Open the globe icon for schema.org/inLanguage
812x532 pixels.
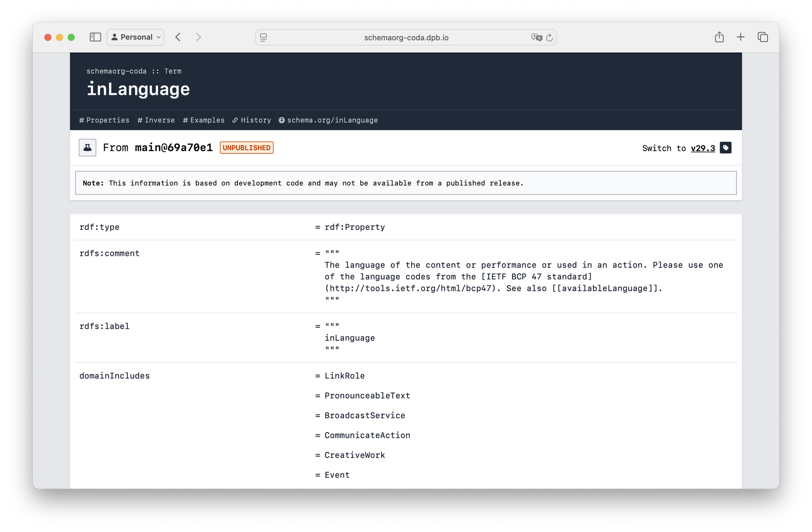pos(281,120)
